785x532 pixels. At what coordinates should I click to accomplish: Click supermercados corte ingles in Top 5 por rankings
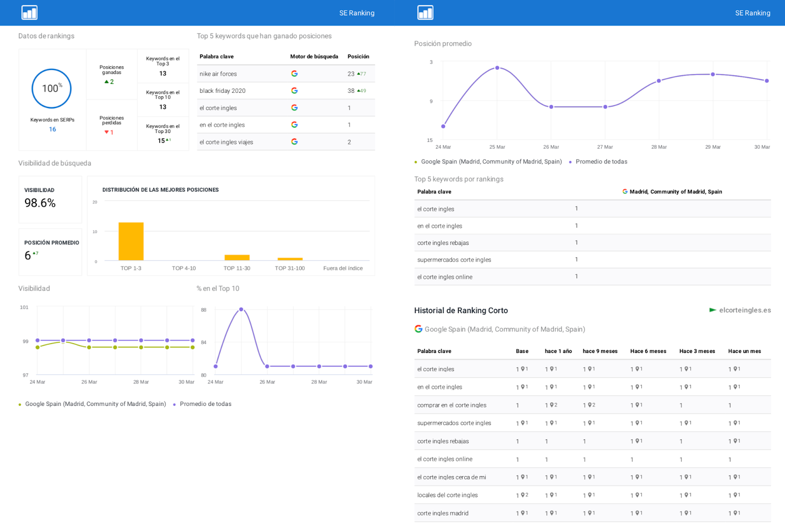tap(454, 260)
